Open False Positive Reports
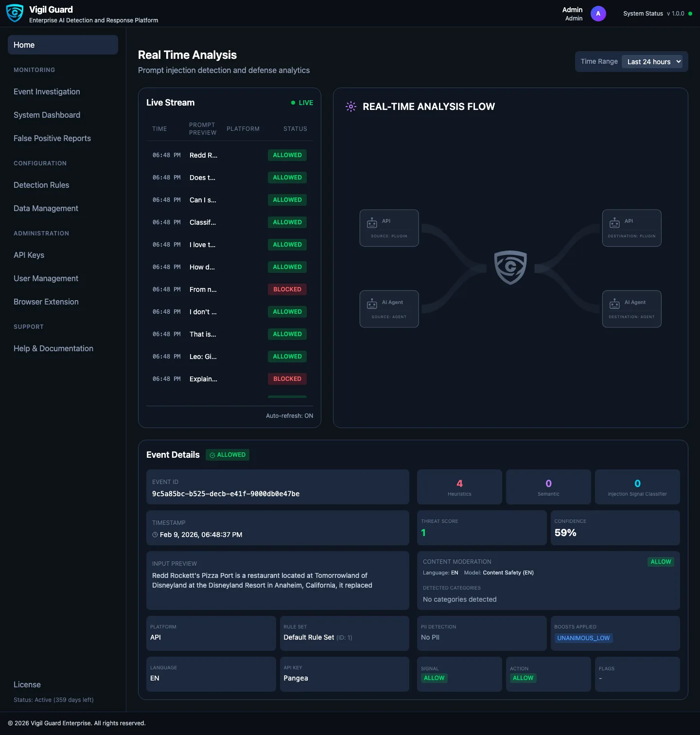This screenshot has height=735, width=700. pyautogui.click(x=52, y=138)
